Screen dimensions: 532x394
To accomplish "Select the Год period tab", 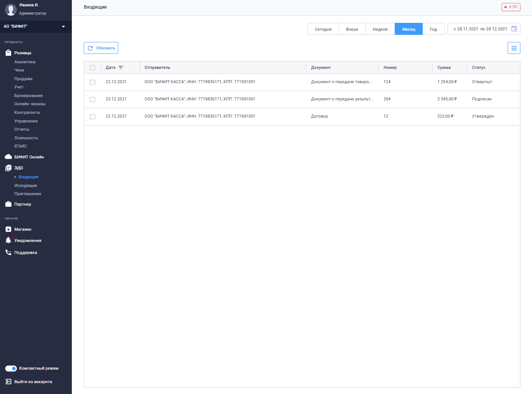I will tap(433, 29).
